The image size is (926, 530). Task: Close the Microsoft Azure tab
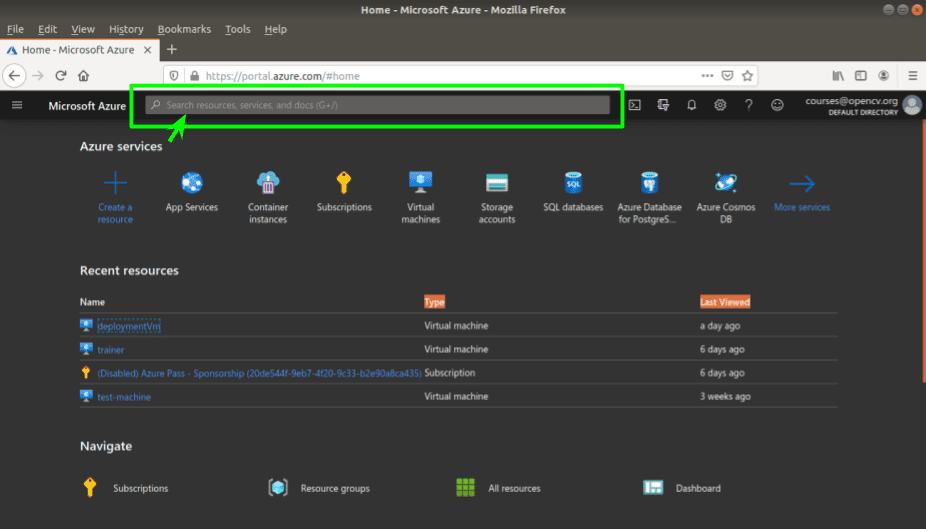(148, 50)
